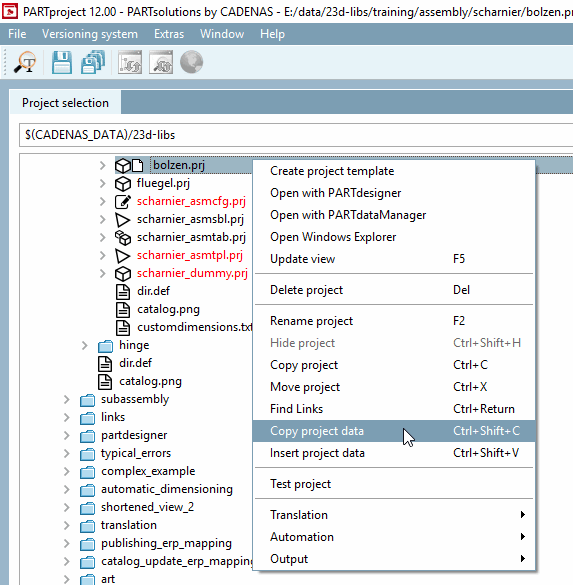The width and height of the screenshot is (573, 585).
Task: Click the Save floppy disk icon
Action: pyautogui.click(x=62, y=62)
